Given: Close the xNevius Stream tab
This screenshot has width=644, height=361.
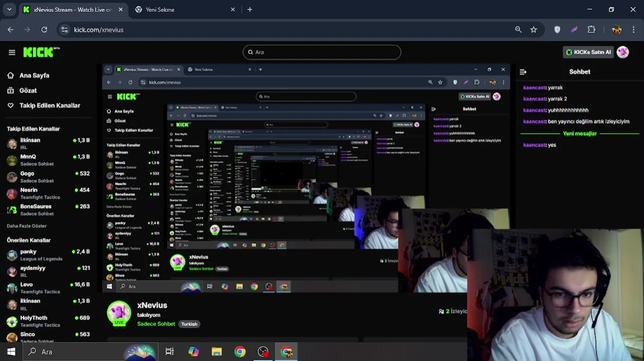Looking at the screenshot, I should coord(120,10).
